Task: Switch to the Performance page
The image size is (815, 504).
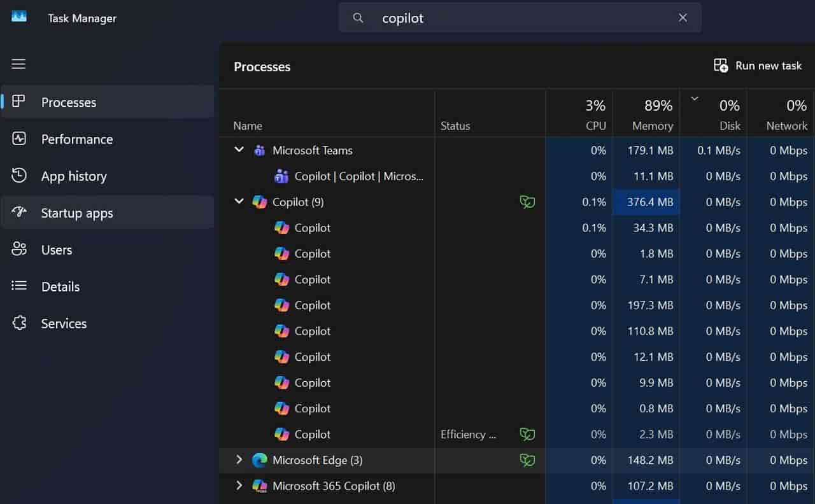Action: click(x=108, y=139)
